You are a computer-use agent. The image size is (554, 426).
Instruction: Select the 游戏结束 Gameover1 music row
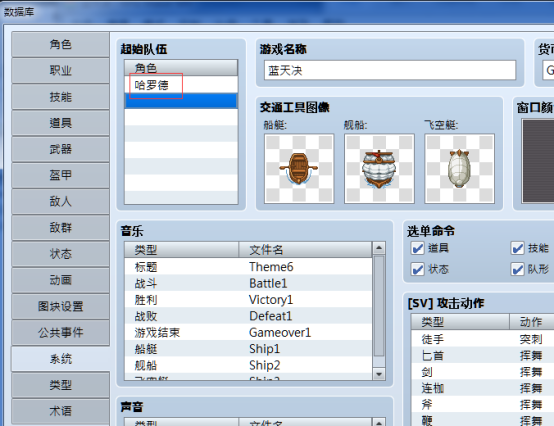tap(248, 332)
